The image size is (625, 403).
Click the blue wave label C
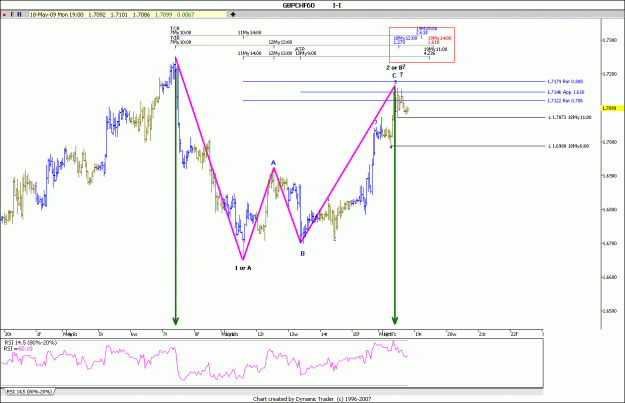click(x=394, y=75)
